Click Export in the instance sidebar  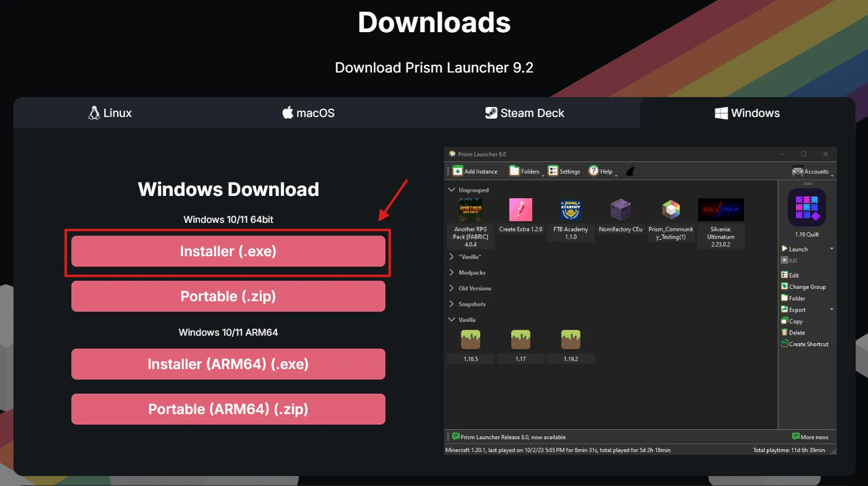[794, 309]
